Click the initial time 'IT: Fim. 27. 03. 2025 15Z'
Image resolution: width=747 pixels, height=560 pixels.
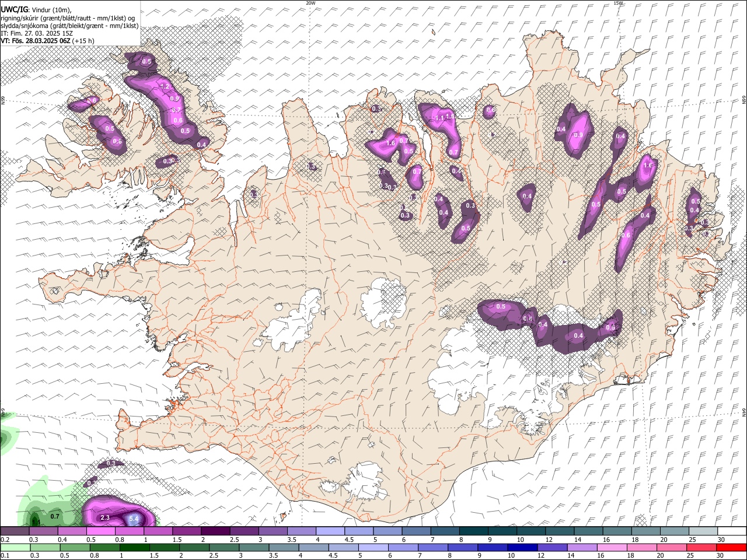click(x=37, y=33)
